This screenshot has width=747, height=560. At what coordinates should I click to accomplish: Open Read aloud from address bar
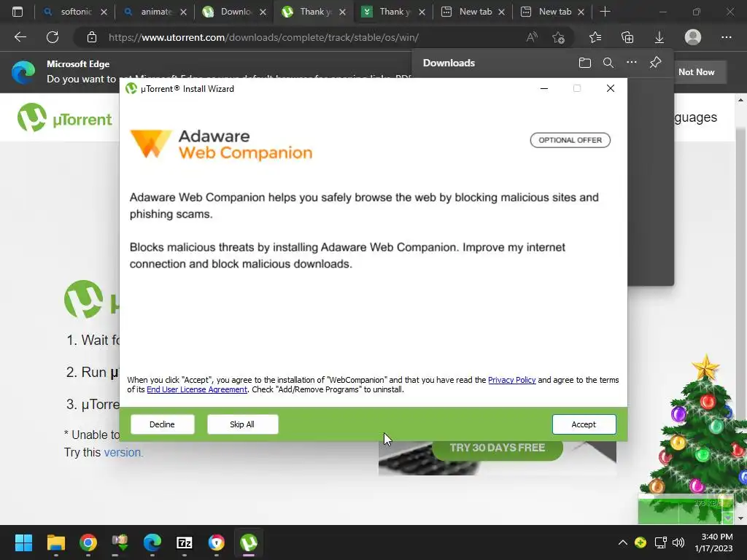point(532,37)
